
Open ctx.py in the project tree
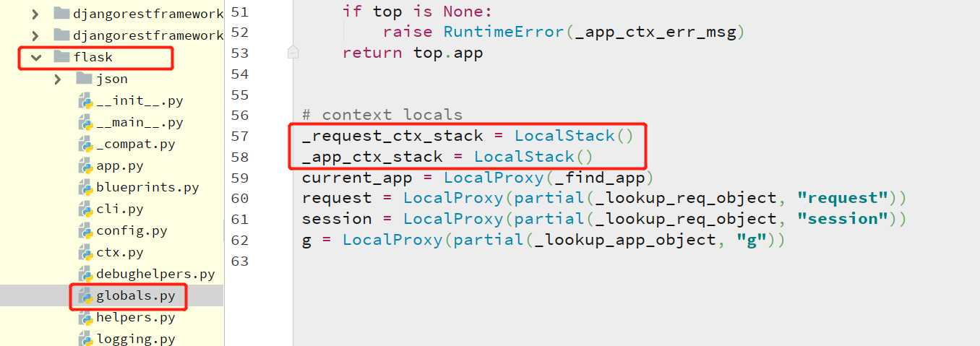119,253
